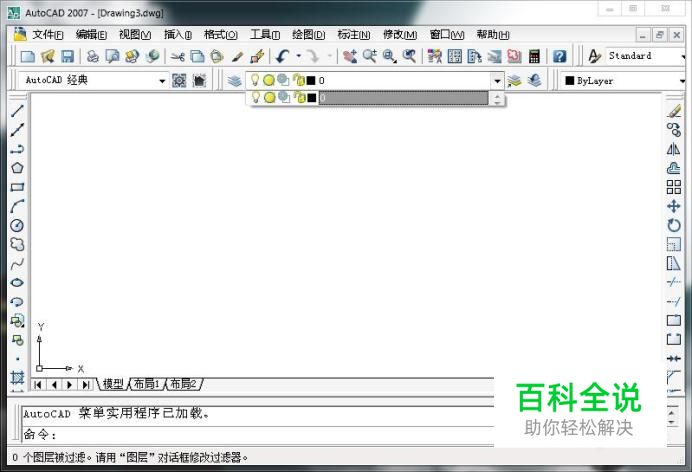Open the Layer Properties Manager
The image size is (692, 472).
(x=234, y=81)
